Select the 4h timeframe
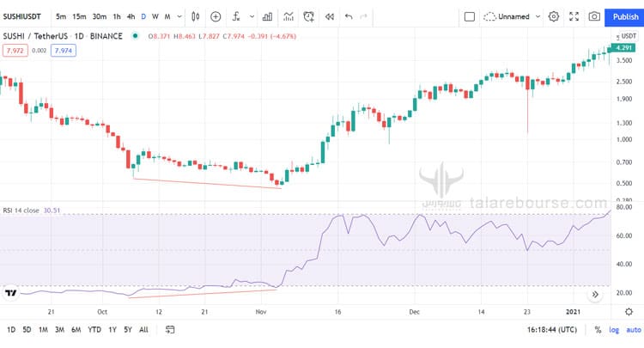Viewport: 644px width, 348px height. [131, 17]
